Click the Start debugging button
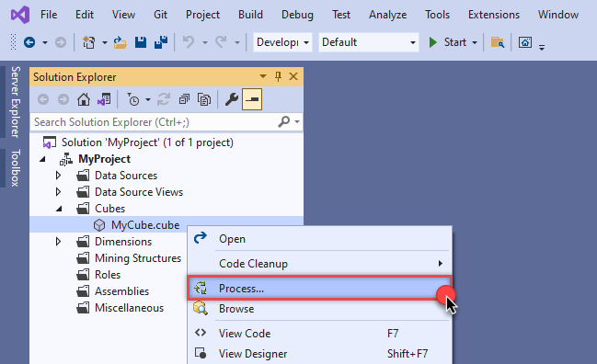The width and height of the screenshot is (597, 364). 448,42
